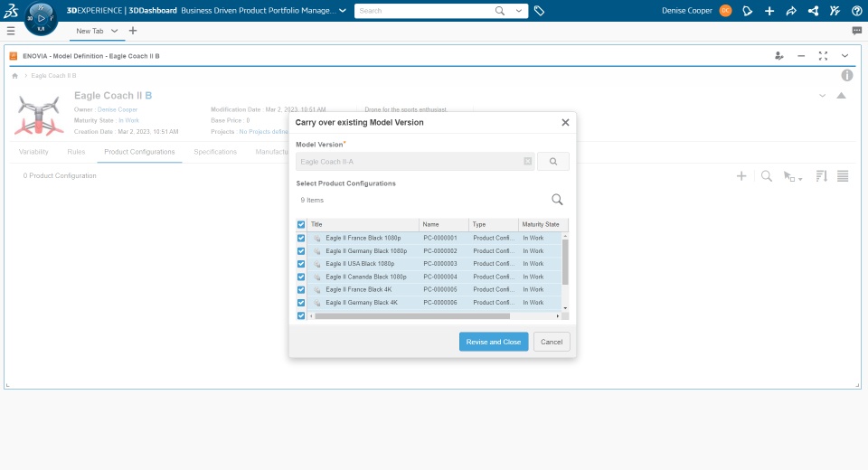The height and width of the screenshot is (470, 868).
Task: Switch to the Variability tab
Action: pyautogui.click(x=33, y=152)
